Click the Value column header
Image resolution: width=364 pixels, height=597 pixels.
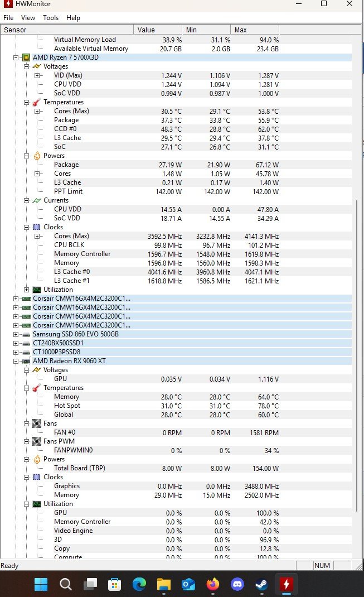pos(158,30)
